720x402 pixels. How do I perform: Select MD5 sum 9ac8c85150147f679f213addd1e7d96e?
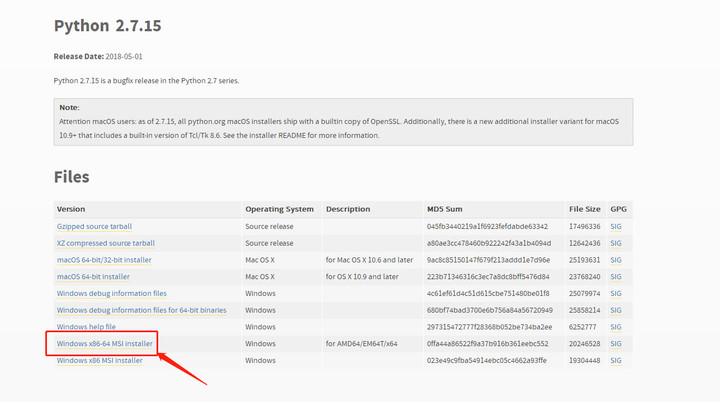pos(488,260)
